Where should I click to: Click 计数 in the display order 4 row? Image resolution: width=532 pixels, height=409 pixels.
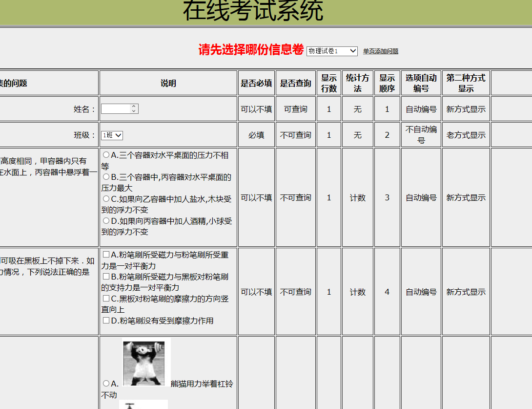358,292
